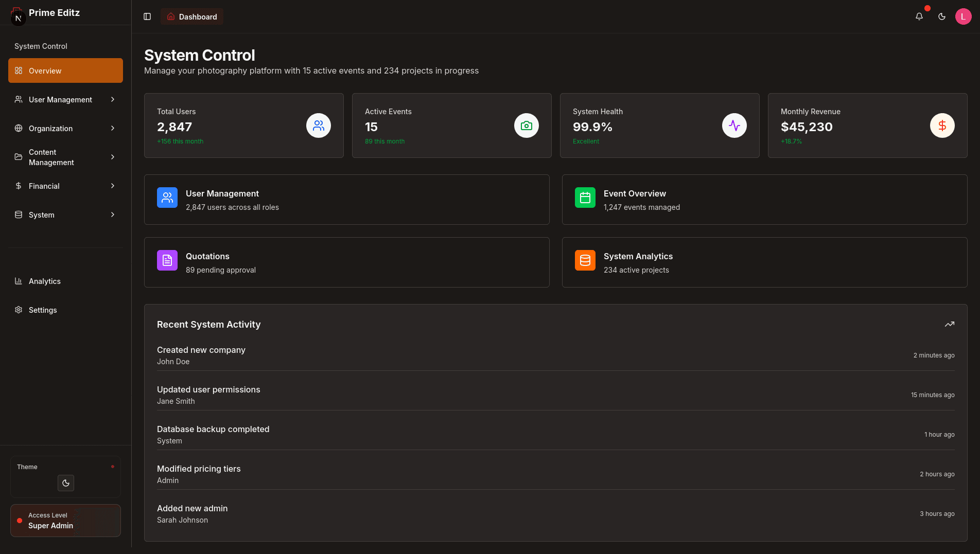This screenshot has height=554, width=980.
Task: Click the Monthly Revenue dollar icon
Action: click(942, 126)
